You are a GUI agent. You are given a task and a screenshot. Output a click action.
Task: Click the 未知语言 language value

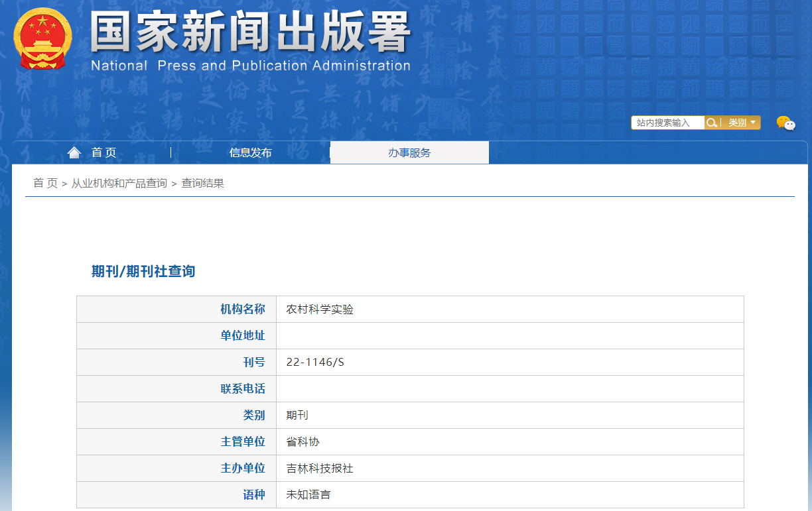click(308, 495)
